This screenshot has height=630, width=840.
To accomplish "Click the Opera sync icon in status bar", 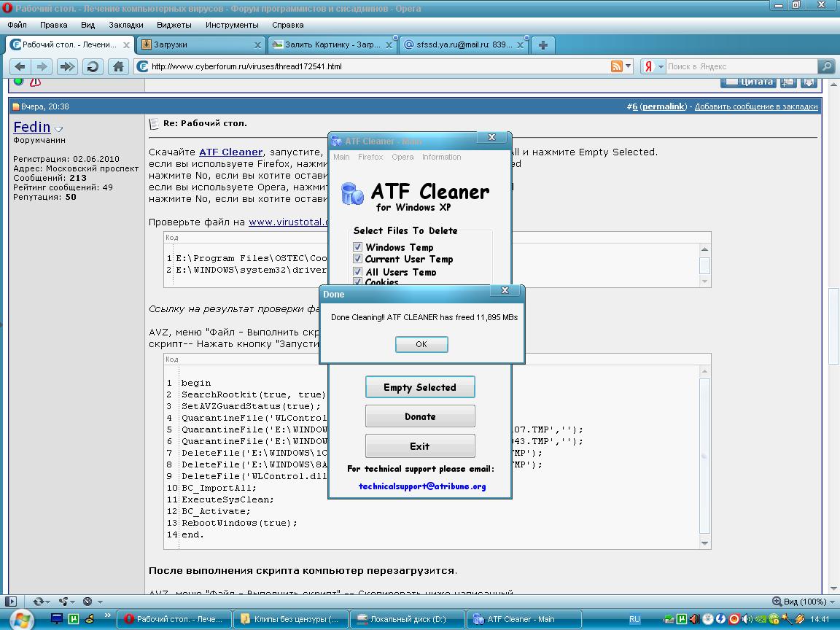I will (x=39, y=602).
